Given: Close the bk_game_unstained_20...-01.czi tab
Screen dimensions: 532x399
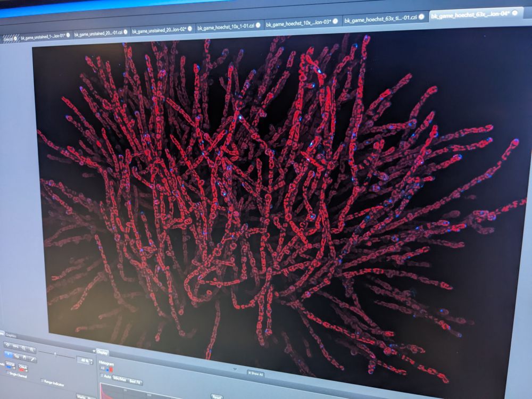Looking at the screenshot, I should [x=126, y=32].
